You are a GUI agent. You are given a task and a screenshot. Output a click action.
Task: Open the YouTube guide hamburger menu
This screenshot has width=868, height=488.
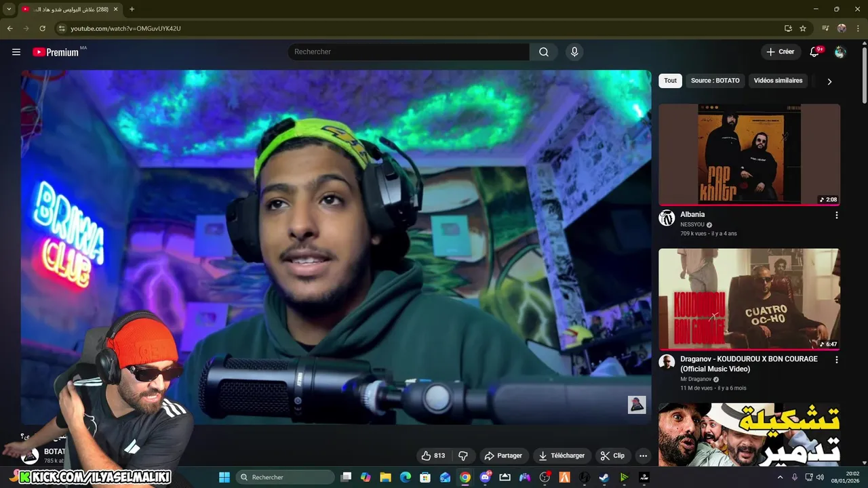(x=16, y=52)
